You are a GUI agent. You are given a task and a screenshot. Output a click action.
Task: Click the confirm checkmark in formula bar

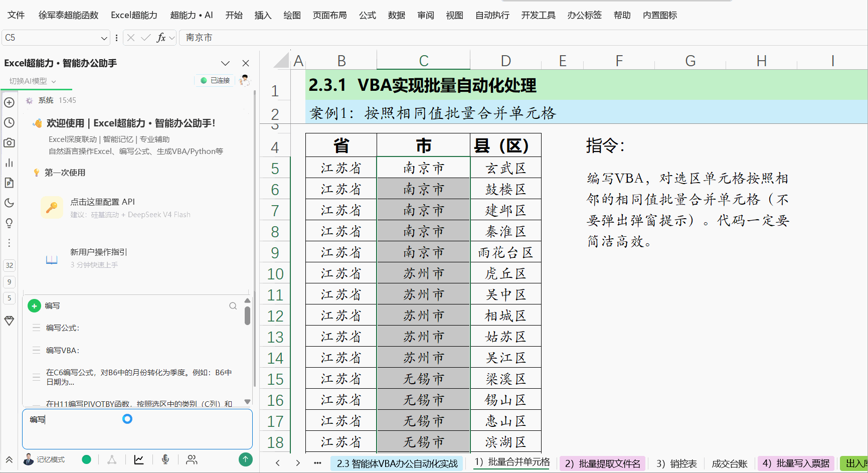pos(145,38)
